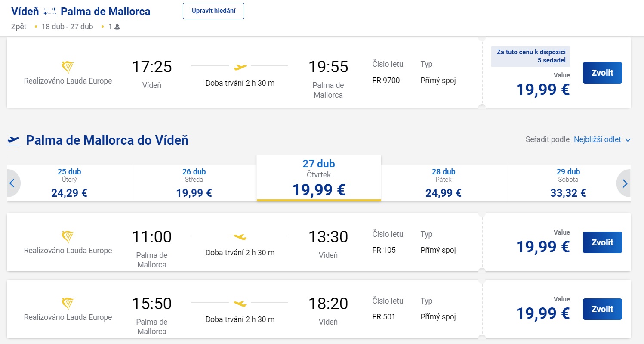Show later dates with the right arrow
Screen dimensions: 644x344
coord(625,183)
